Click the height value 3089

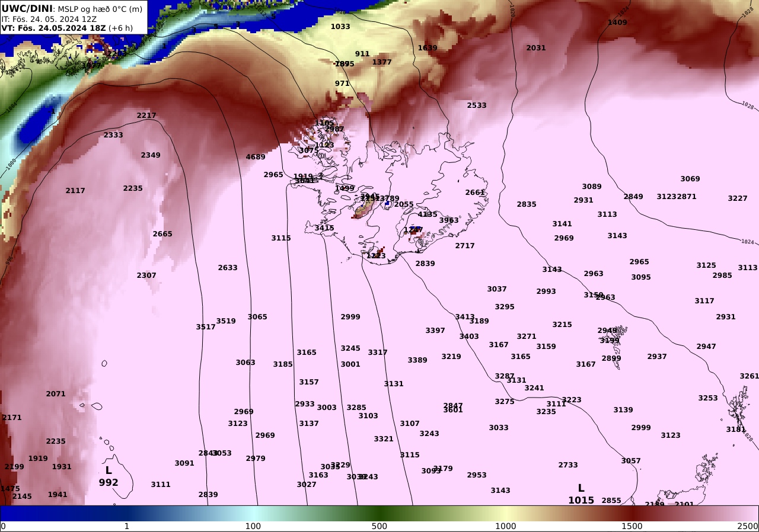coord(592,187)
